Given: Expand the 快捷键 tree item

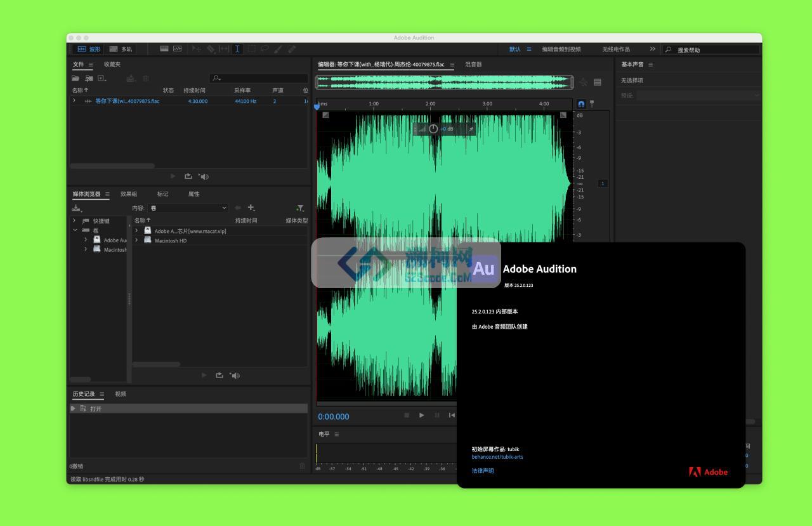Looking at the screenshot, I should coord(74,221).
